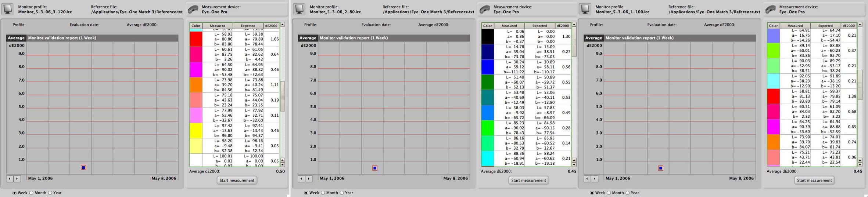The image size is (868, 197).
Task: Go to previous week in 3-120 report graph
Action: (10, 179)
